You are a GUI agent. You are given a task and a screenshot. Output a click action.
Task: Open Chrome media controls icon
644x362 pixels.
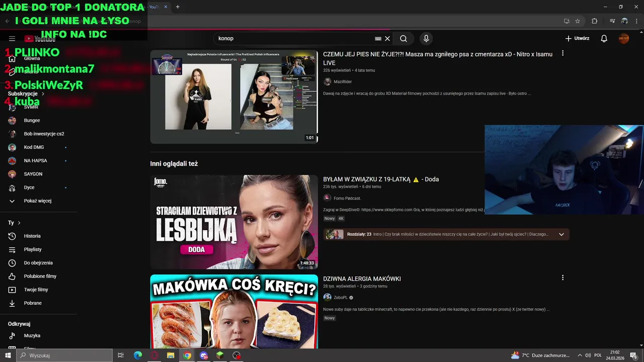click(612, 21)
